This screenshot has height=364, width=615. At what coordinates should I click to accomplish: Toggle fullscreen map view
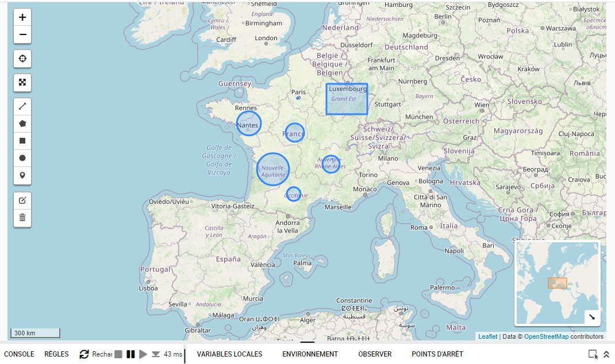click(x=22, y=82)
